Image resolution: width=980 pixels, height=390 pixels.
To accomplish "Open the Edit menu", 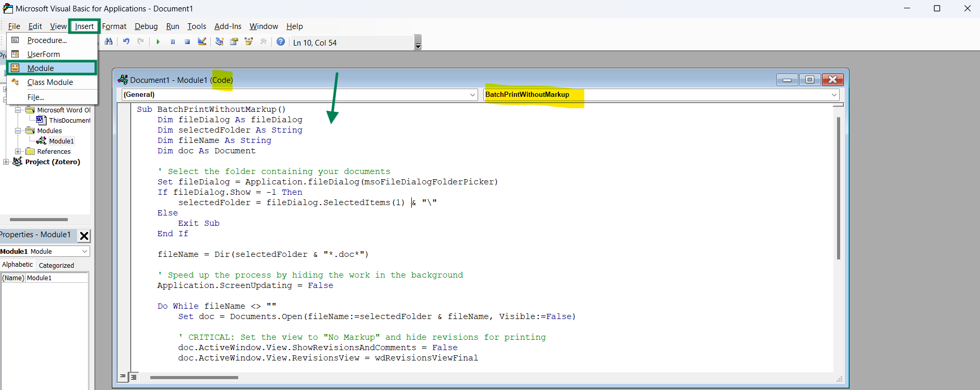I will coord(35,26).
